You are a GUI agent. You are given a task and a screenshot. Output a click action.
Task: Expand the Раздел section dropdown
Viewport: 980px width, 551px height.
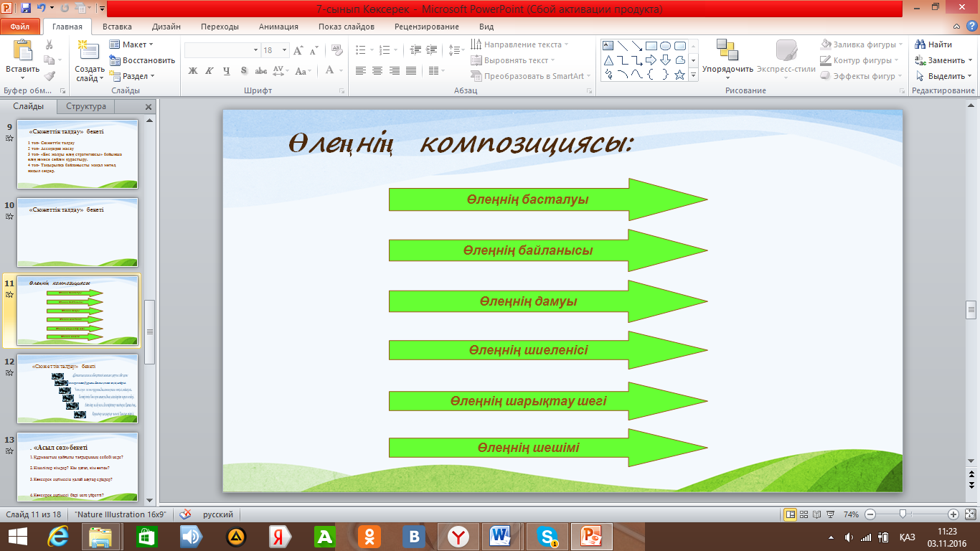tap(132, 76)
